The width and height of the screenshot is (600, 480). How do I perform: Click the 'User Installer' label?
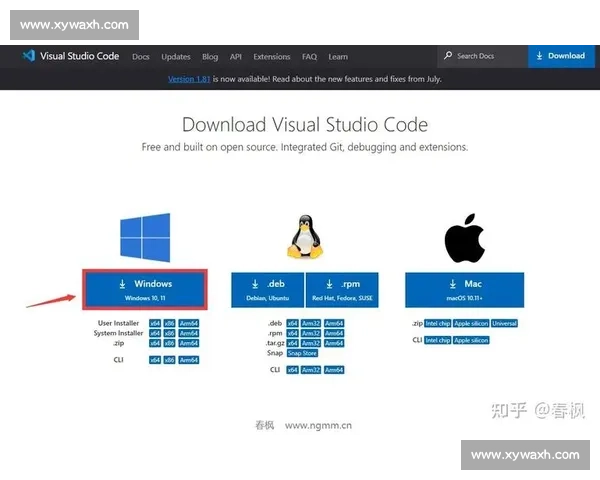click(x=118, y=323)
